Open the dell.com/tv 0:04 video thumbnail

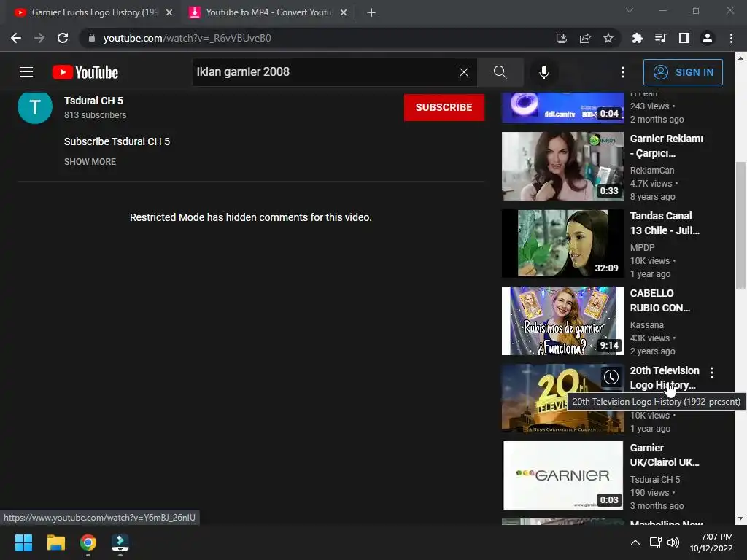[562, 108]
